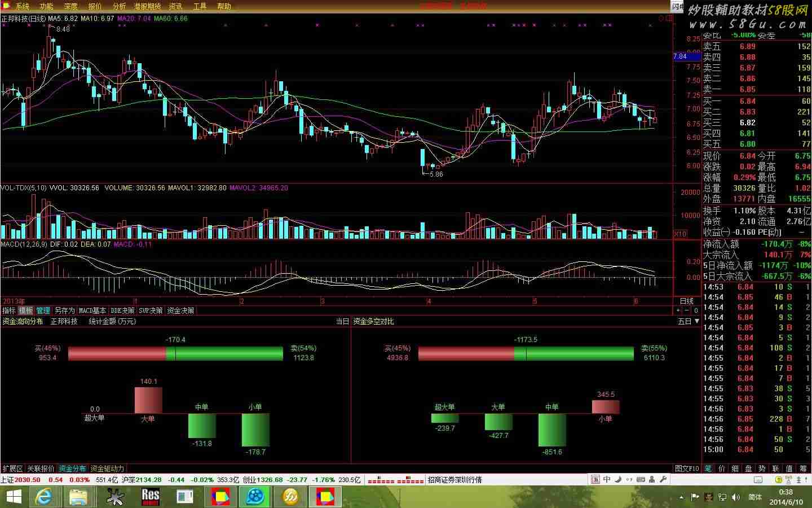Open the 帮助 menu
This screenshot has width=812, height=508.
[x=224, y=6]
